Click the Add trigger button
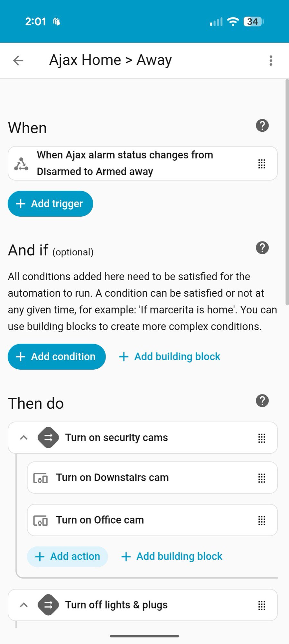Viewport: 289px width, 644px height. 51,204
